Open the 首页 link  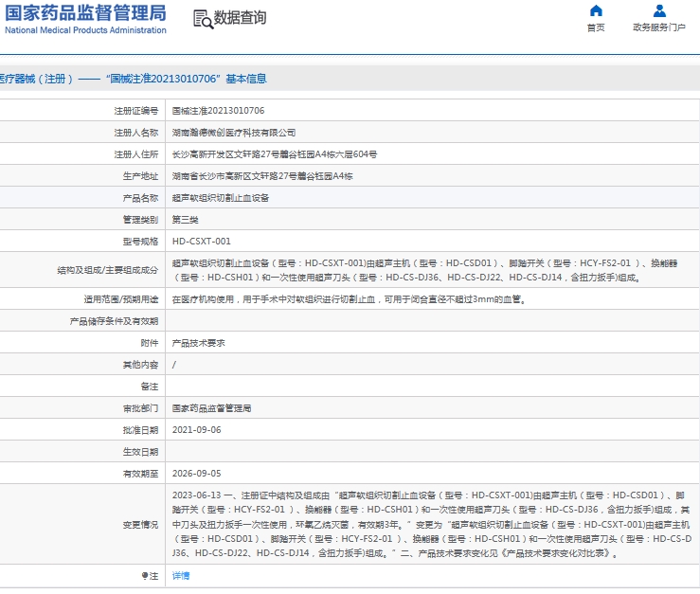(596, 27)
